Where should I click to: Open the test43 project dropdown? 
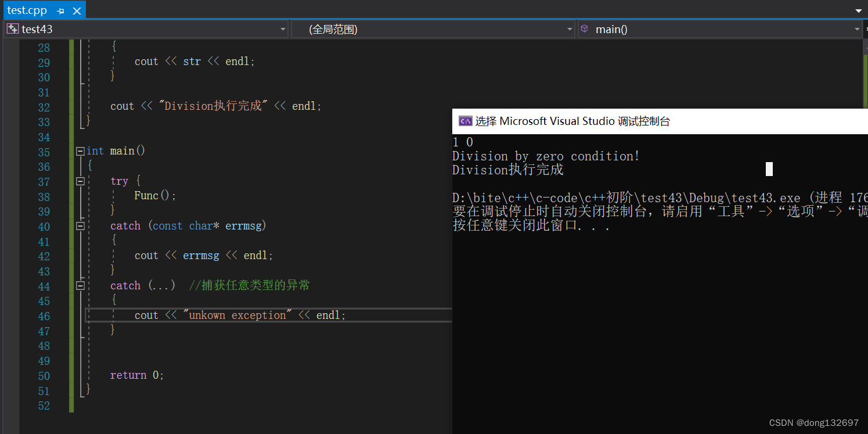(x=146, y=29)
